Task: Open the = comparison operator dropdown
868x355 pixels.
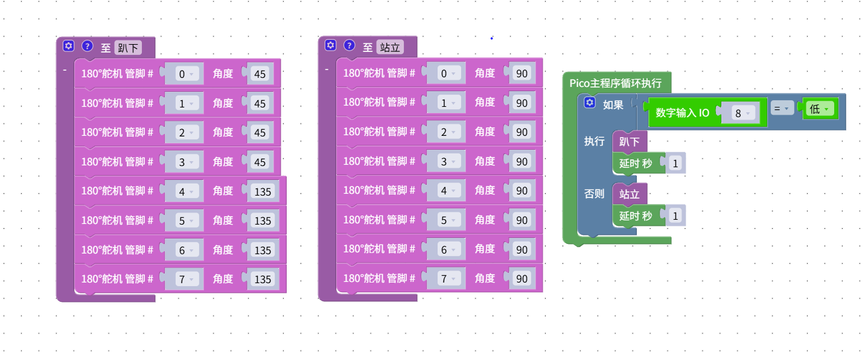Action: point(782,109)
